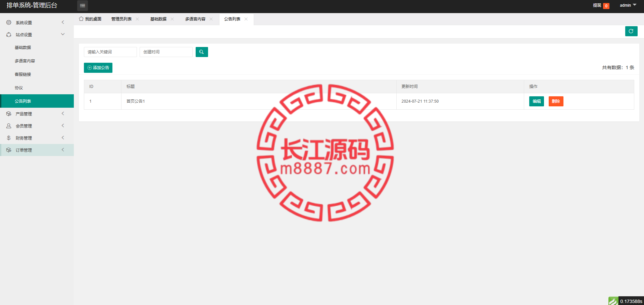Click the leaf debug icon at bottom right
This screenshot has width=644, height=305.
coord(613,301)
